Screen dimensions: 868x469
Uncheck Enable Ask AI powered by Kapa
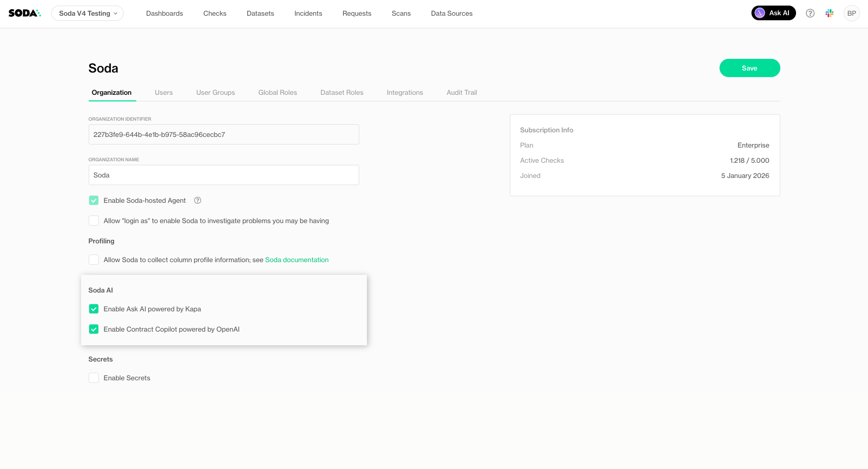[94, 309]
